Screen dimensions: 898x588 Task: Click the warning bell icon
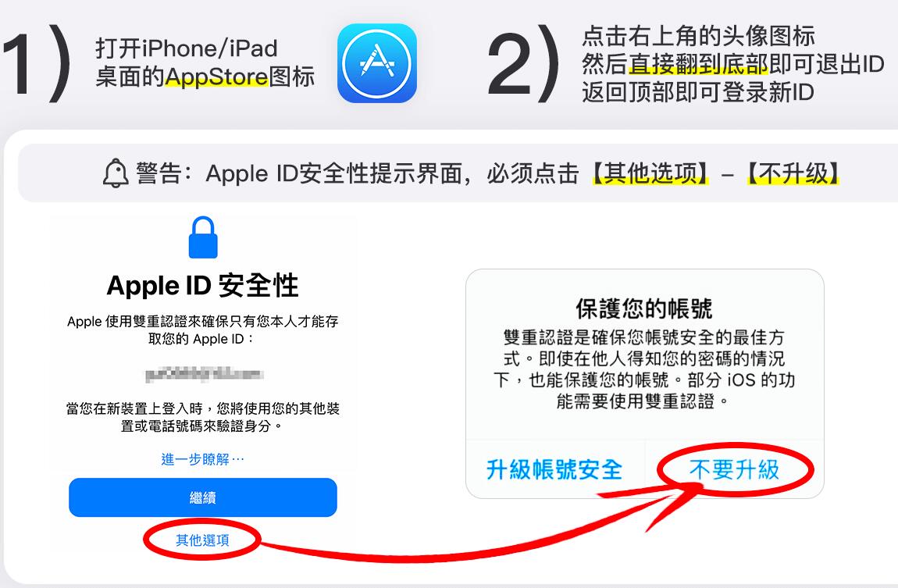[115, 173]
